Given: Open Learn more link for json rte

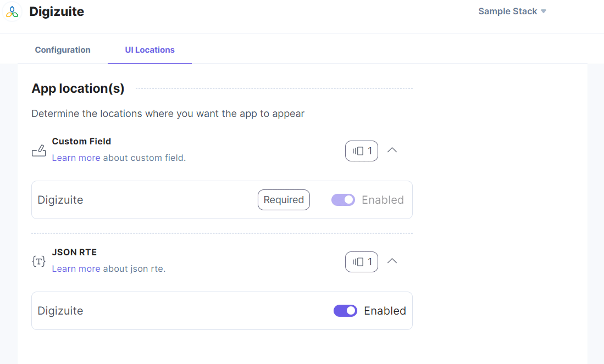Looking at the screenshot, I should click(x=76, y=269).
